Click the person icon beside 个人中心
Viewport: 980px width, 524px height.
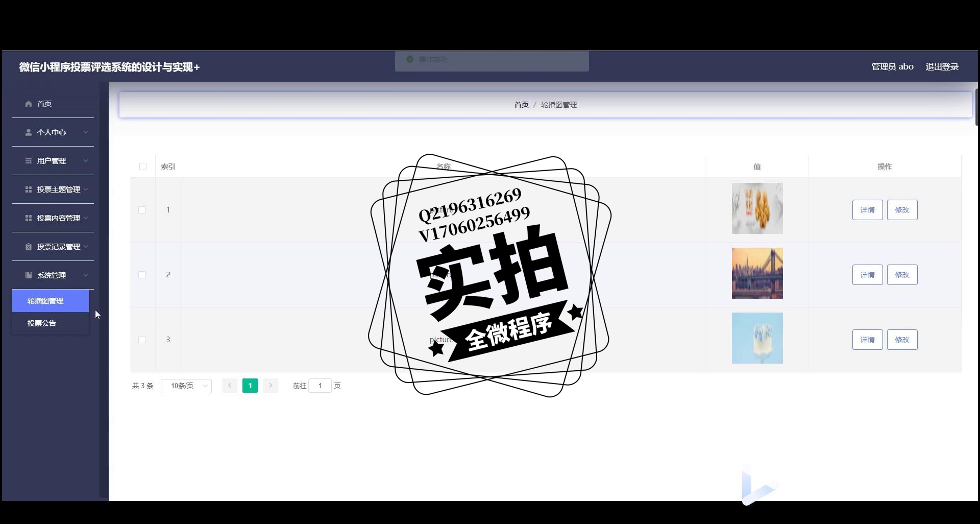pos(29,132)
